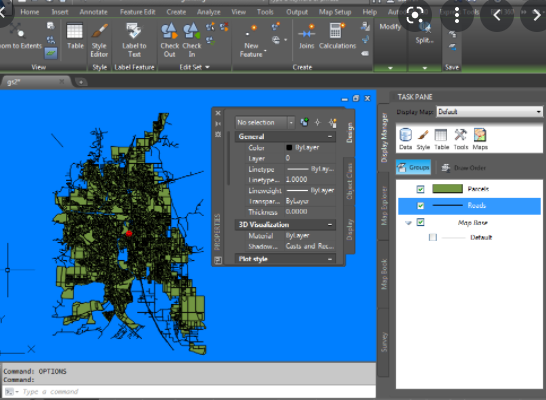Expand the Modify panel dropdown arrow

click(390, 68)
